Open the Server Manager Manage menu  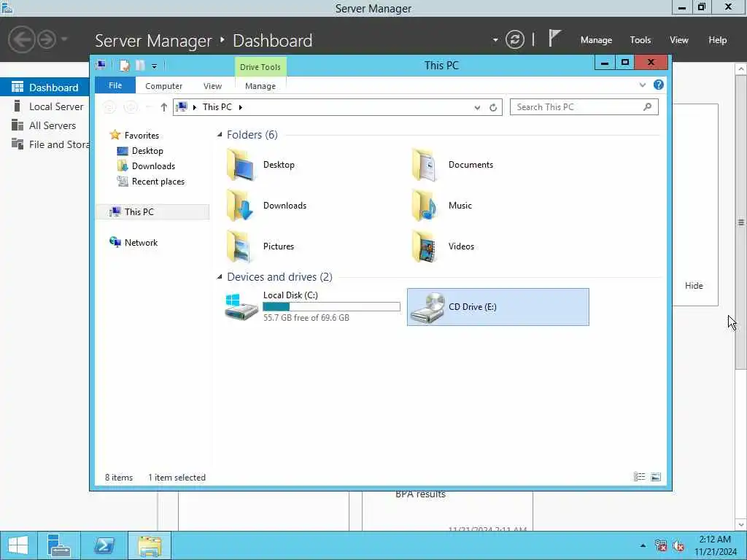(596, 40)
